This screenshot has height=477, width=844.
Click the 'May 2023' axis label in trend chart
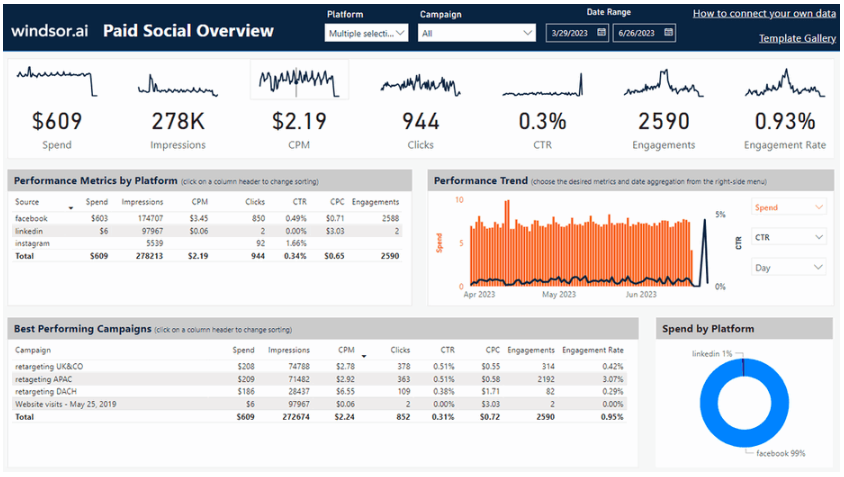(559, 294)
